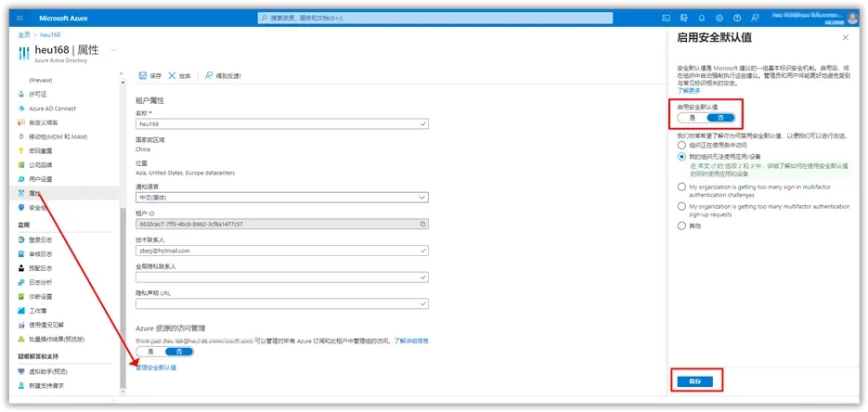Go to 主页 breadcrumb
Screen dimensions: 868x412
click(x=24, y=35)
